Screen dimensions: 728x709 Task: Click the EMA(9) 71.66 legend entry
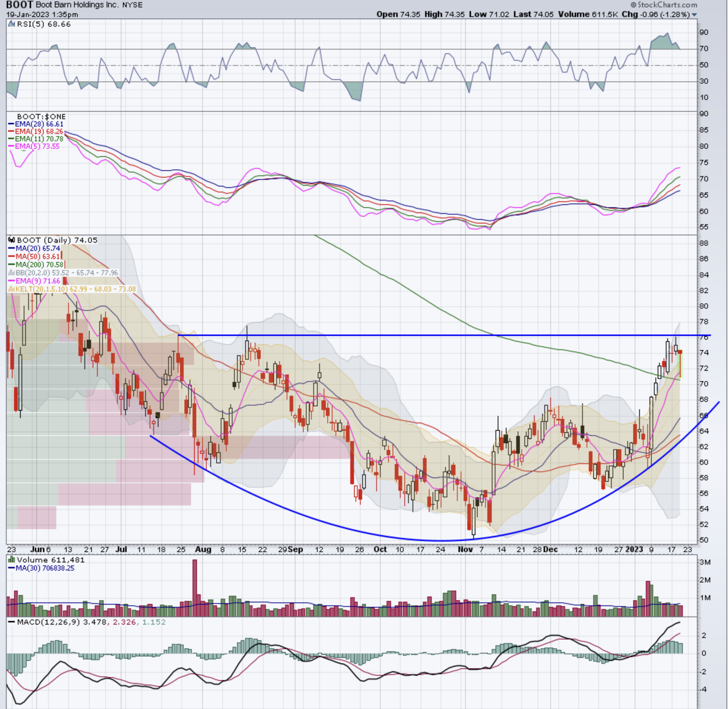pyautogui.click(x=34, y=281)
